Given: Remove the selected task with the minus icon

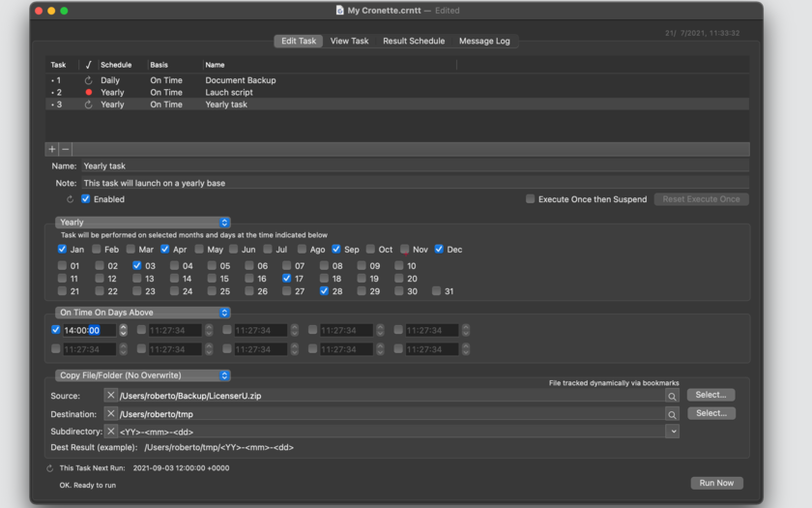Looking at the screenshot, I should tap(66, 149).
